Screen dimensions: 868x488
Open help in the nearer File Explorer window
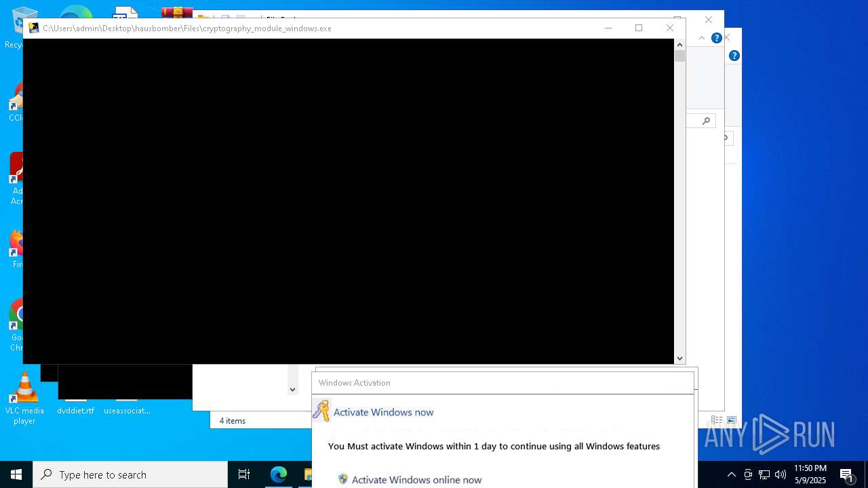[716, 38]
